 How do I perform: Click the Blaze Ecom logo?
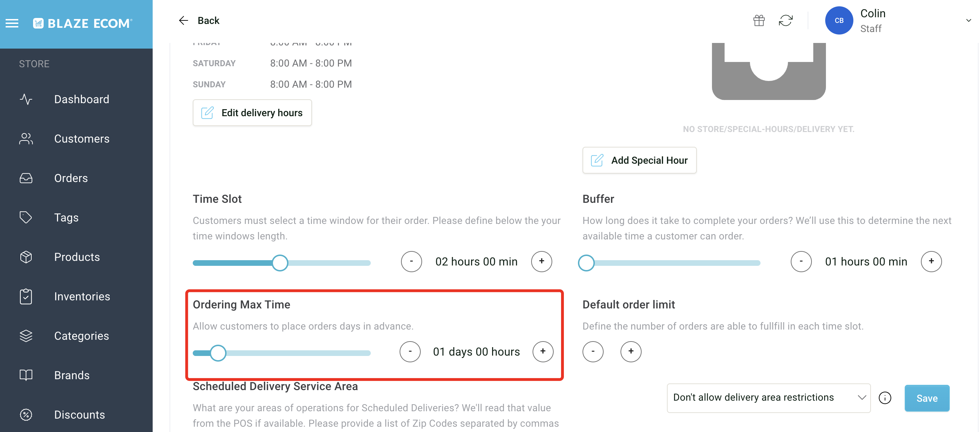tap(83, 24)
